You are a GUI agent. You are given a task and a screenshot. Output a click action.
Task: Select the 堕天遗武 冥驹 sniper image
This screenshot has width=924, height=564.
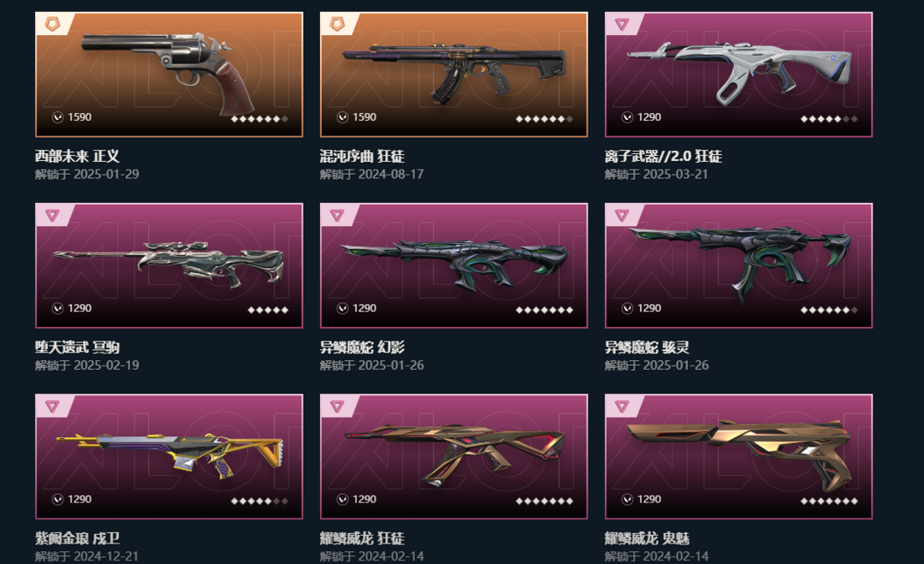pos(169,266)
